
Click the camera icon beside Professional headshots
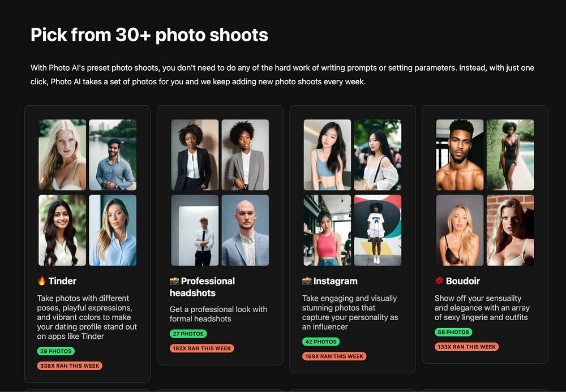174,281
